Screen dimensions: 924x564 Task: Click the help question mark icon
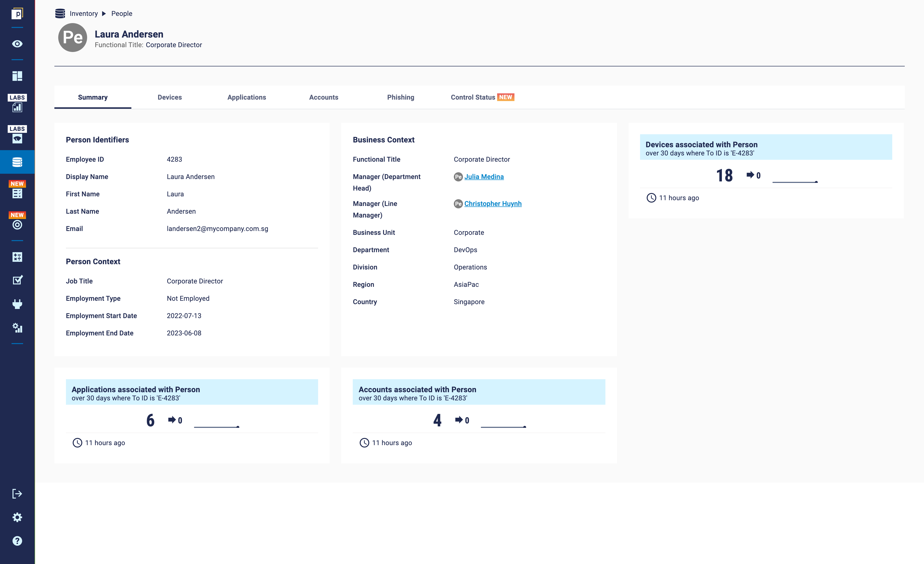pyautogui.click(x=17, y=541)
